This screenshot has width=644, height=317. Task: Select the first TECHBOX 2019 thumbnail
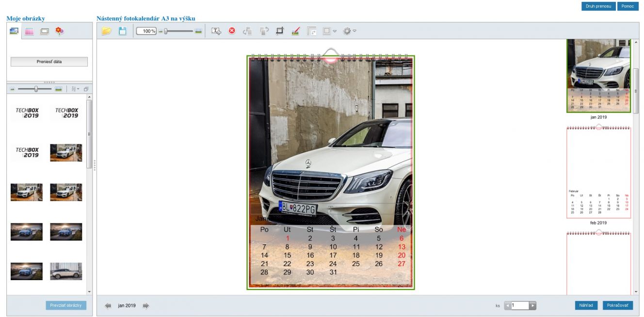[x=27, y=113]
